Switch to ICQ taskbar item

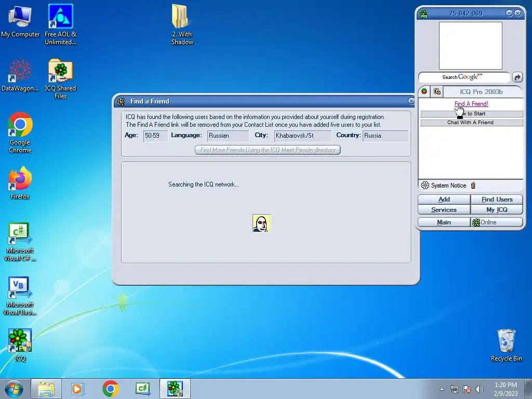175,389
